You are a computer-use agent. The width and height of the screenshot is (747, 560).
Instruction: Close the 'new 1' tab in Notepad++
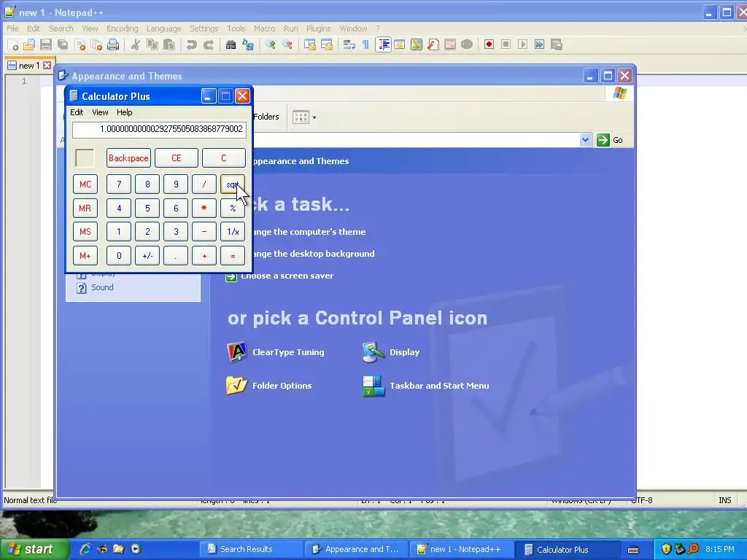47,65
